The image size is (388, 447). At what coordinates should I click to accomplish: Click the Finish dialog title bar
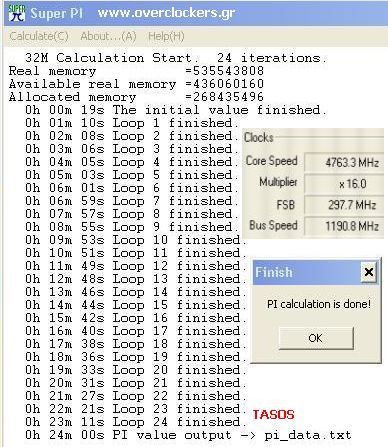tap(316, 272)
